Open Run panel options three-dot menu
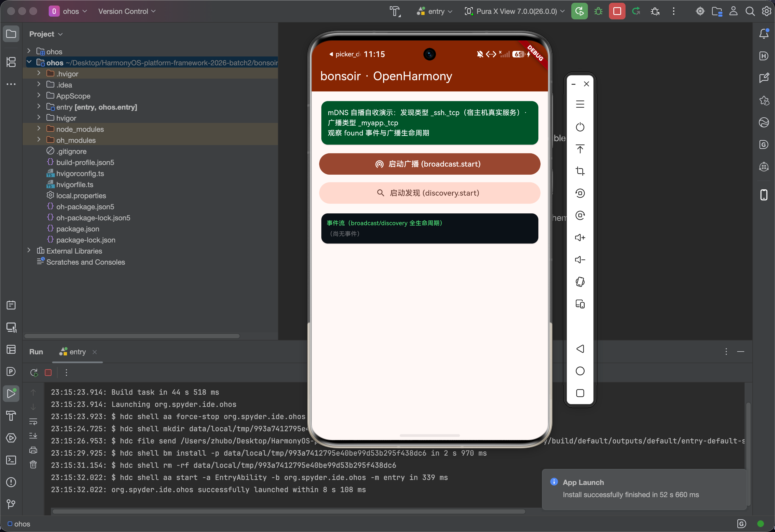Image resolution: width=775 pixels, height=532 pixels. (x=726, y=352)
